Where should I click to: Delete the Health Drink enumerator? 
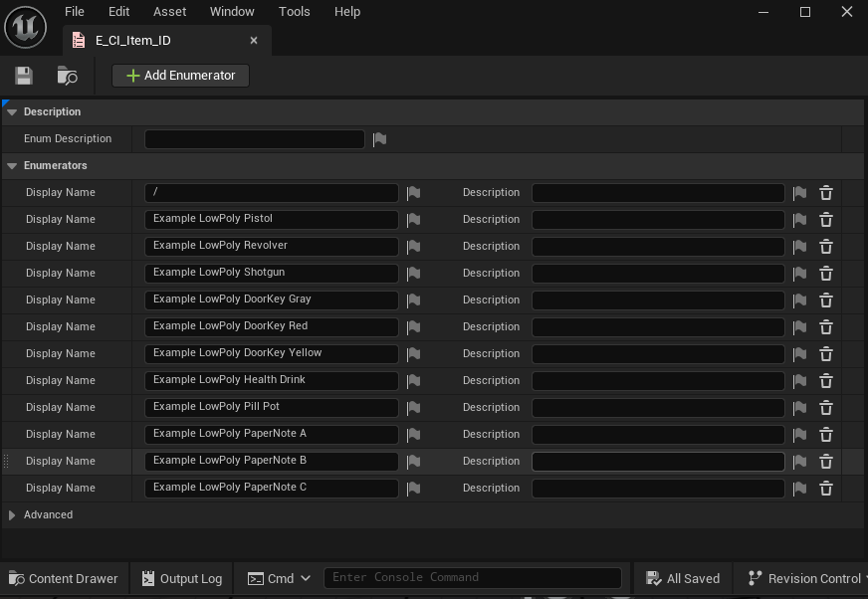coord(826,381)
